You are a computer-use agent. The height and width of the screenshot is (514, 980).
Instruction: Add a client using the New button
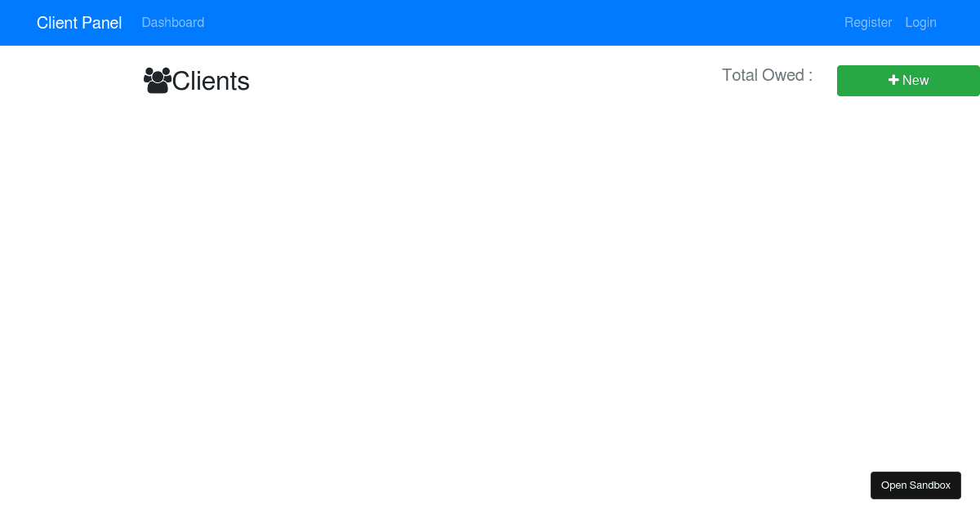pos(908,80)
